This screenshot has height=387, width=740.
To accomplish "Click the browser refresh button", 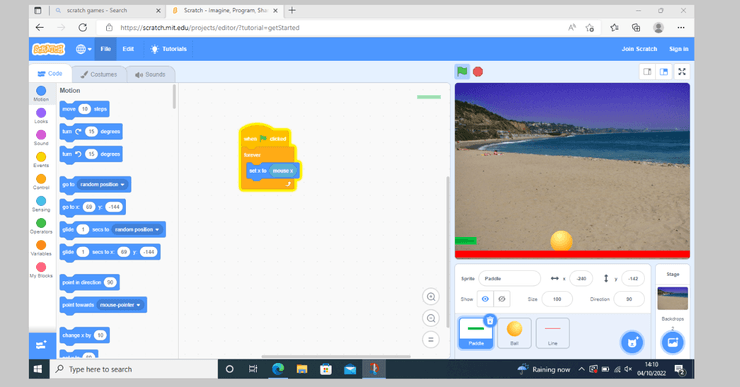I will point(83,27).
